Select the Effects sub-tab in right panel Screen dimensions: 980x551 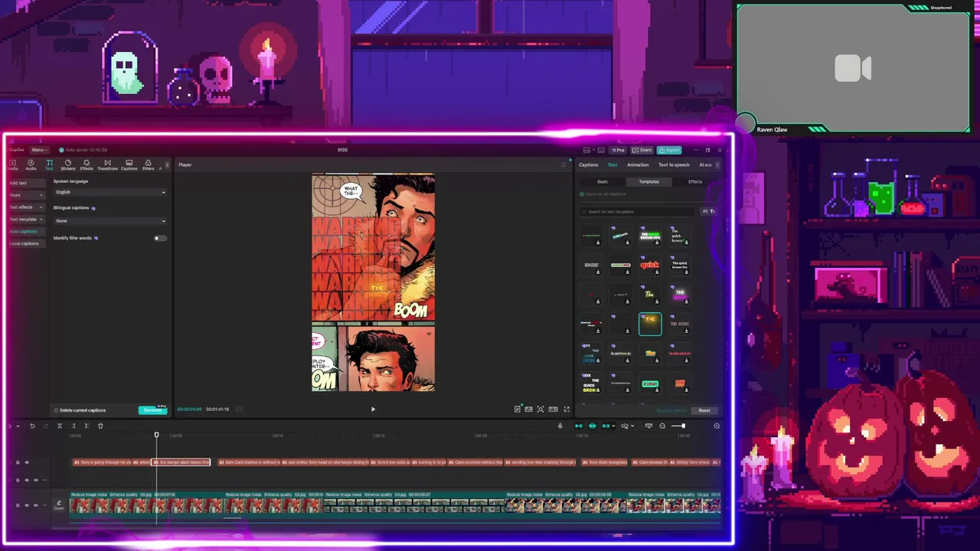click(x=695, y=181)
